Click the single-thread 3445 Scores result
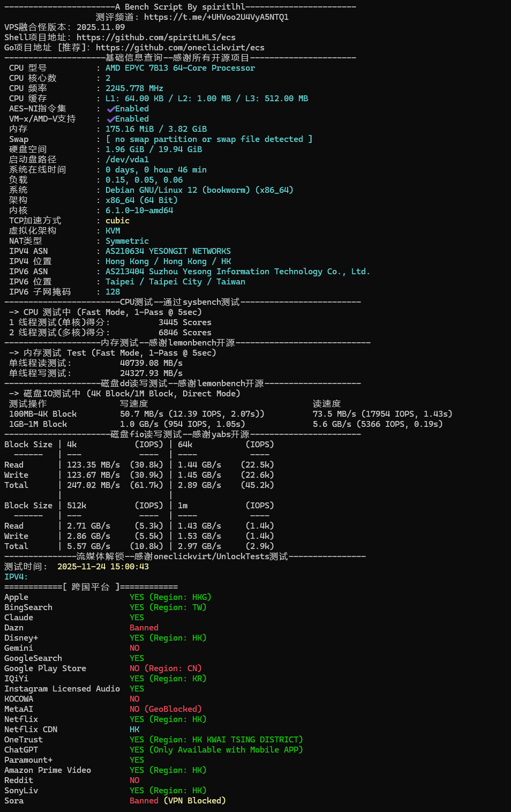The width and height of the screenshot is (511, 812). [x=185, y=322]
